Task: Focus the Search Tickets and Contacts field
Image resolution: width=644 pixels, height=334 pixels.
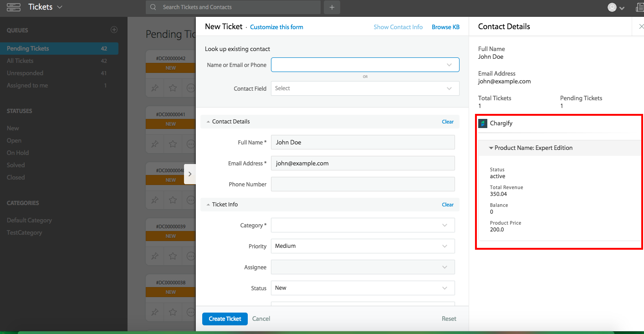Action: tap(233, 7)
